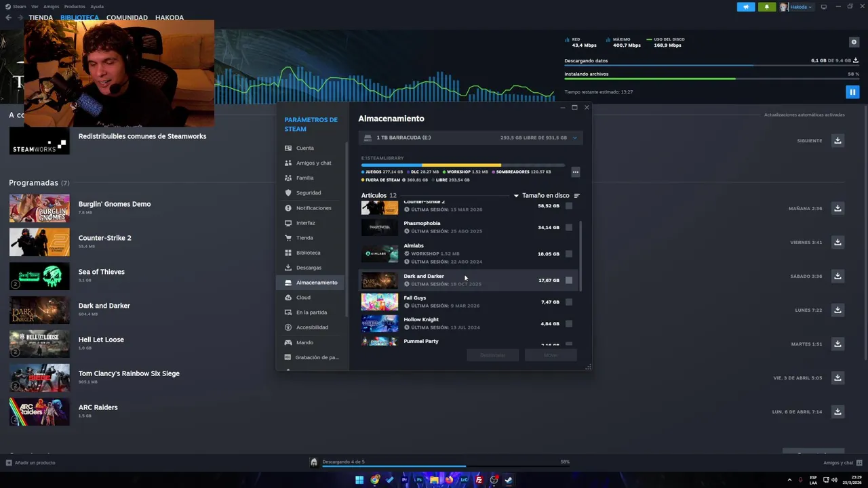
Task: Open the En la partida settings
Action: pos(311,312)
